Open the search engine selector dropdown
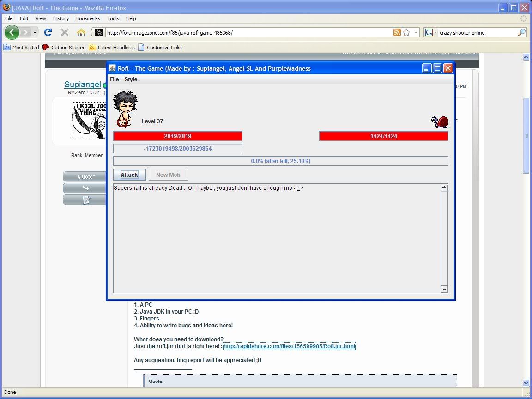Image resolution: width=532 pixels, height=399 pixels. [x=430, y=32]
